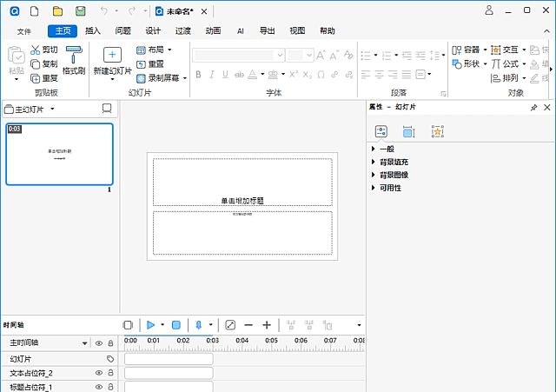The image size is (556, 392).
Task: Zoom in the timeline with plus
Action: pyautogui.click(x=267, y=324)
